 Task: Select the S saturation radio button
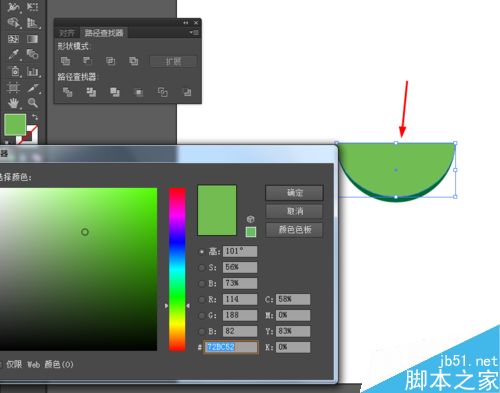(201, 267)
